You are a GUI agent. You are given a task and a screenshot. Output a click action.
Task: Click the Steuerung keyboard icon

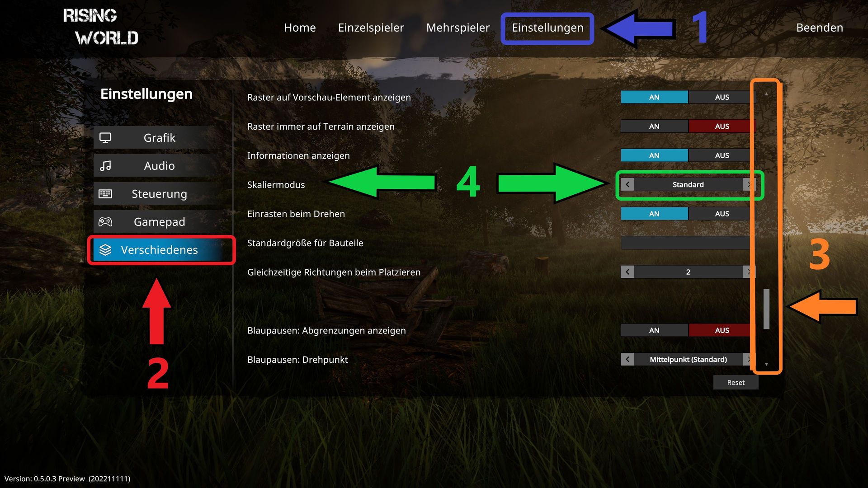pos(105,194)
